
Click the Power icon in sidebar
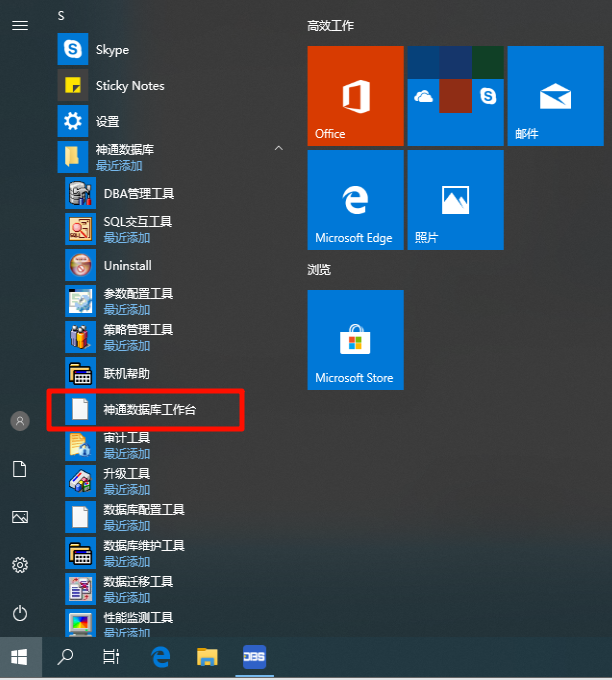(x=20, y=613)
